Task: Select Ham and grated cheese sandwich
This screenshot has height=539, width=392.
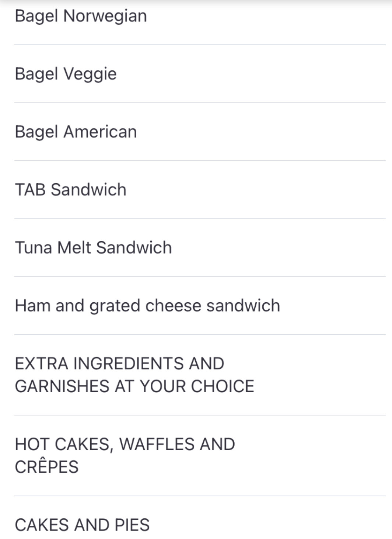Action: [x=147, y=306]
